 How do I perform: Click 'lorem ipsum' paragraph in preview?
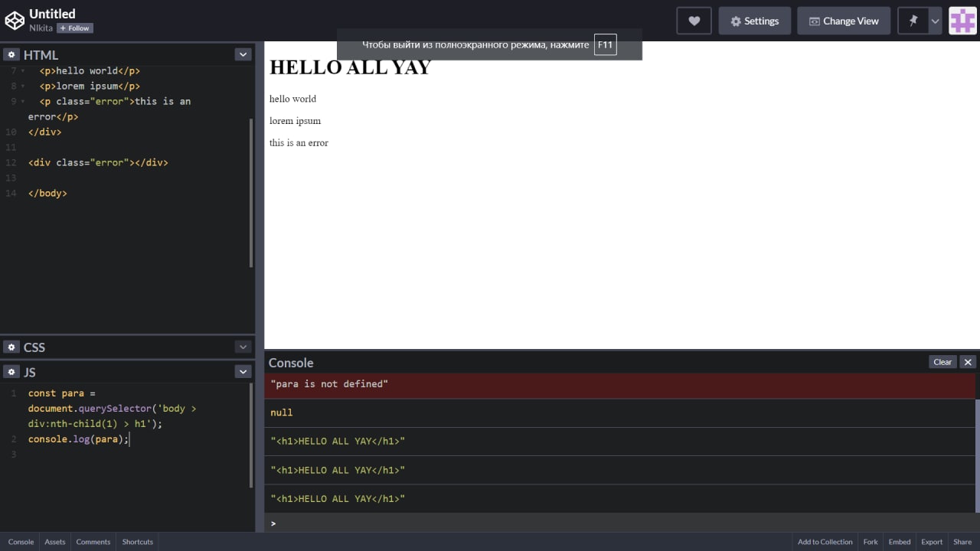[x=295, y=121]
